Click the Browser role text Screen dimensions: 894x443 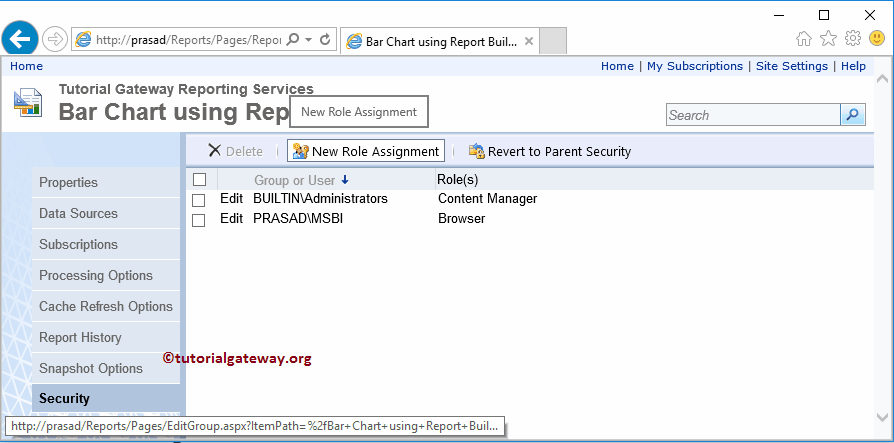coord(461,219)
